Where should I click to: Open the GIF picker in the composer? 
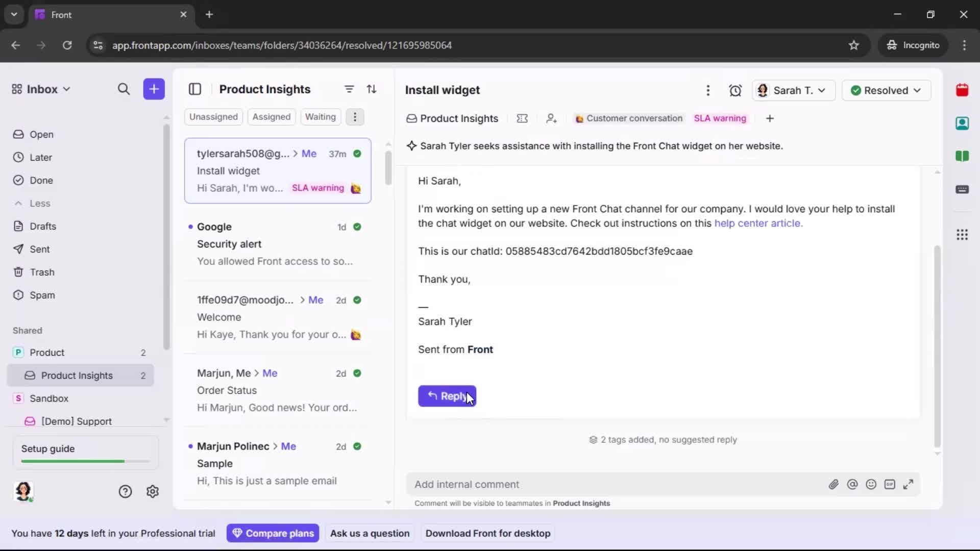[890, 484]
